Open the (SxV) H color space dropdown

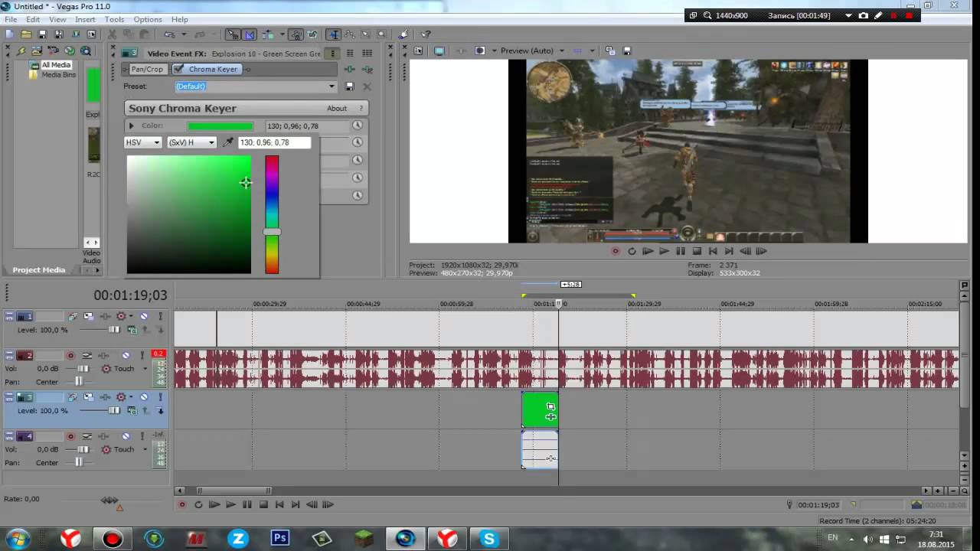pyautogui.click(x=192, y=142)
